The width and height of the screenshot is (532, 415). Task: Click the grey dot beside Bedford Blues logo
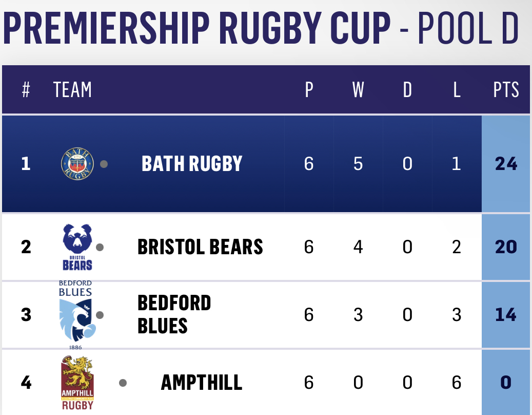pyautogui.click(x=100, y=315)
